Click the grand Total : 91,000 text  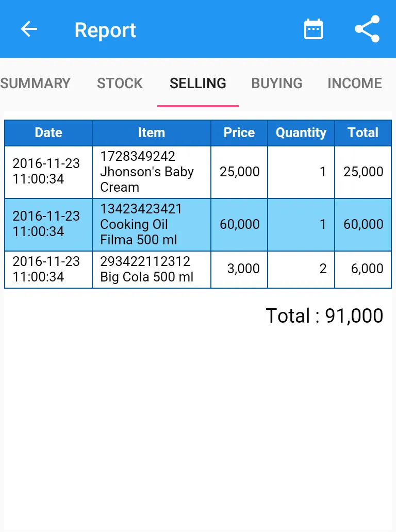[324, 316]
